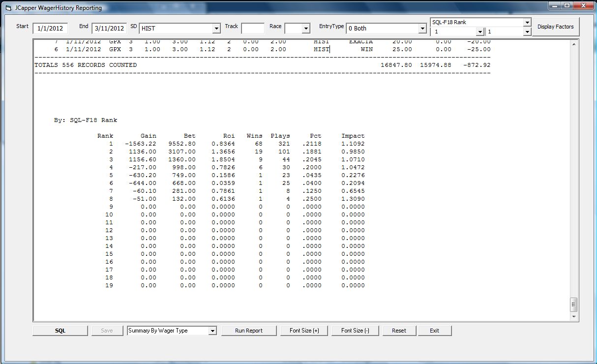This screenshot has width=597, height=364.
Task: Open the Summary By Wager Type dropdown
Action: pos(212,331)
